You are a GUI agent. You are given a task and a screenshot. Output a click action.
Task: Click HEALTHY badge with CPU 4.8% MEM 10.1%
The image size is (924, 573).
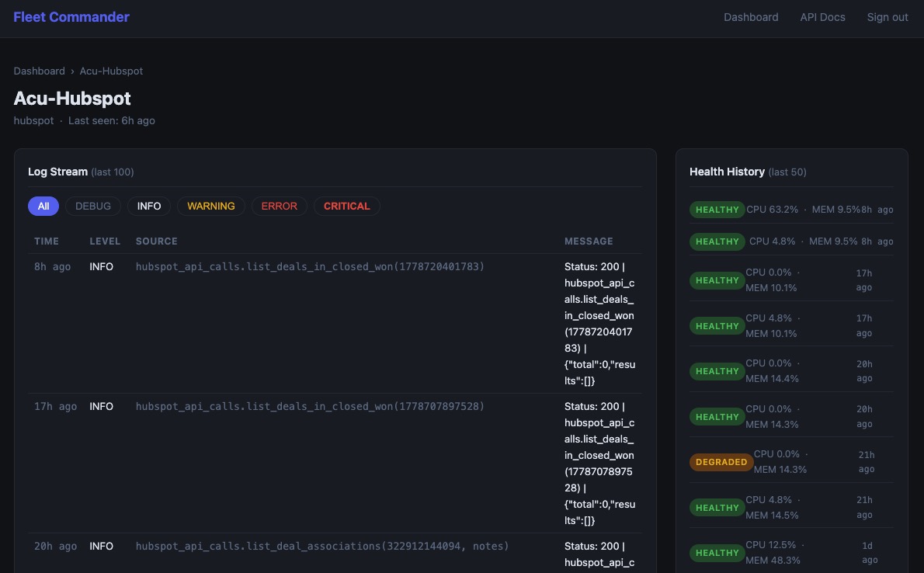pyautogui.click(x=717, y=326)
